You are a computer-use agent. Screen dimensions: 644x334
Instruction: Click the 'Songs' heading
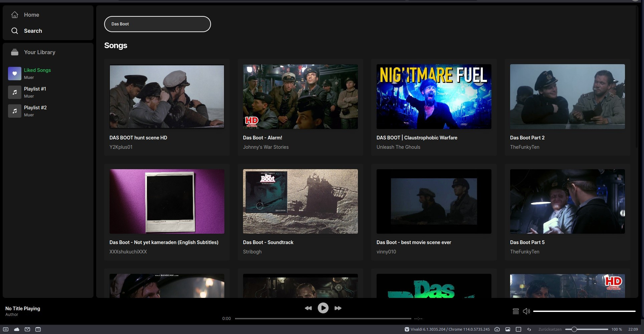pyautogui.click(x=116, y=45)
